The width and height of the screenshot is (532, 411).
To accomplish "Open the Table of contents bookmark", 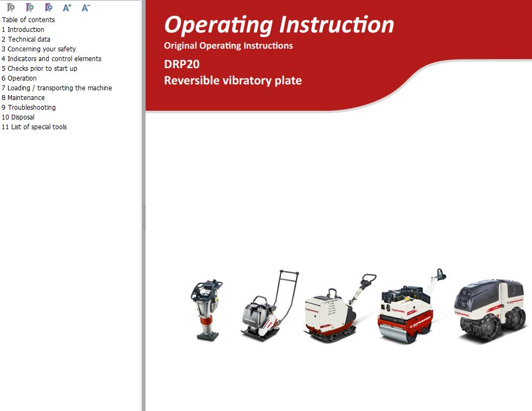I will 28,19.
